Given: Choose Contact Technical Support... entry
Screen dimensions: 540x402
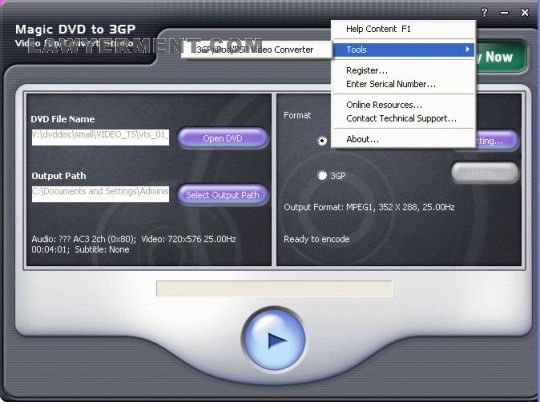Looking at the screenshot, I should point(404,118).
